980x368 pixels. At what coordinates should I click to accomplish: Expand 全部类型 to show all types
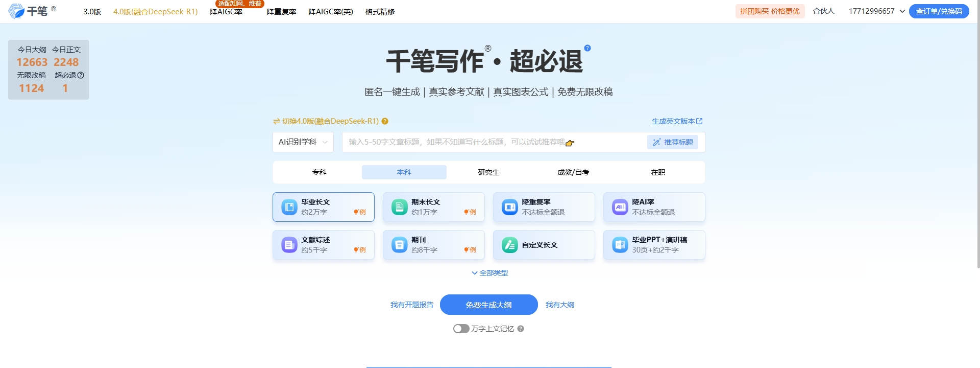[489, 273]
